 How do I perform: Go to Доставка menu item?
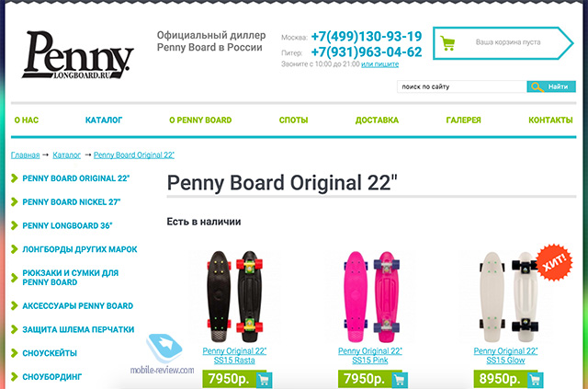(x=377, y=120)
